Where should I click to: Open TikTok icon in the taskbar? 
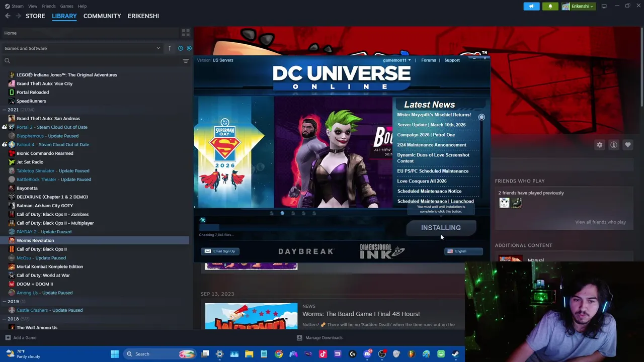pos(323,354)
